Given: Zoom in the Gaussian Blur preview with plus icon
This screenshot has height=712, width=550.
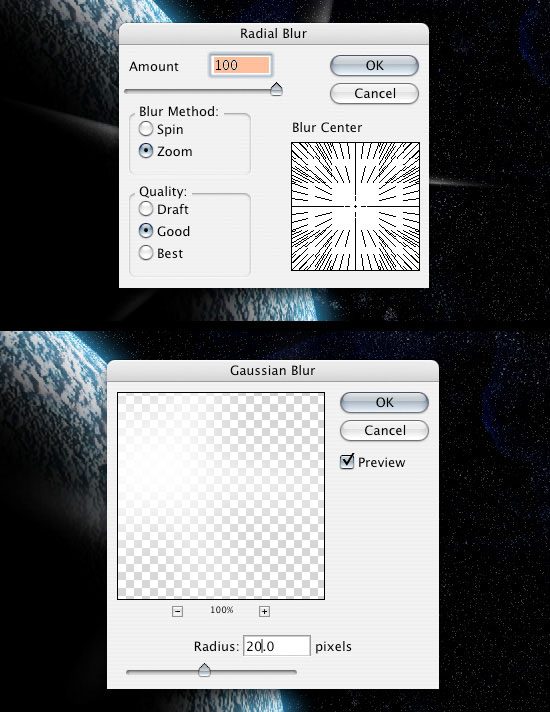Looking at the screenshot, I should tap(264, 611).
